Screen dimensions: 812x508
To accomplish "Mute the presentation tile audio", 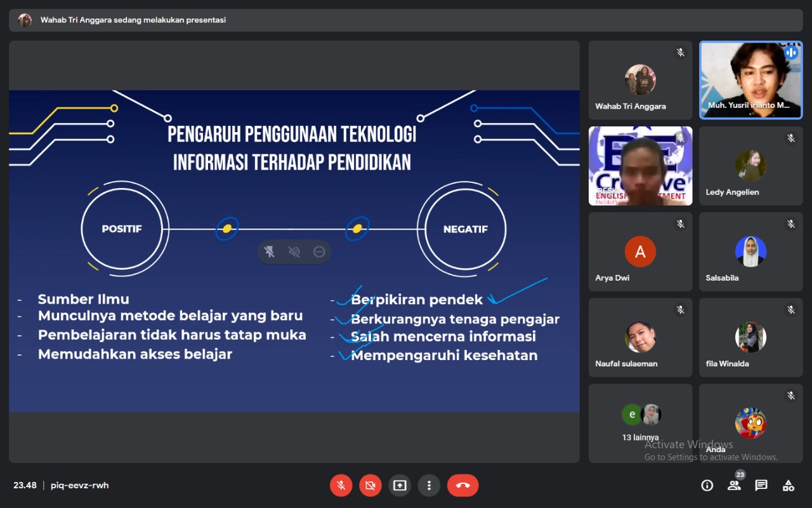I will pos(294,251).
